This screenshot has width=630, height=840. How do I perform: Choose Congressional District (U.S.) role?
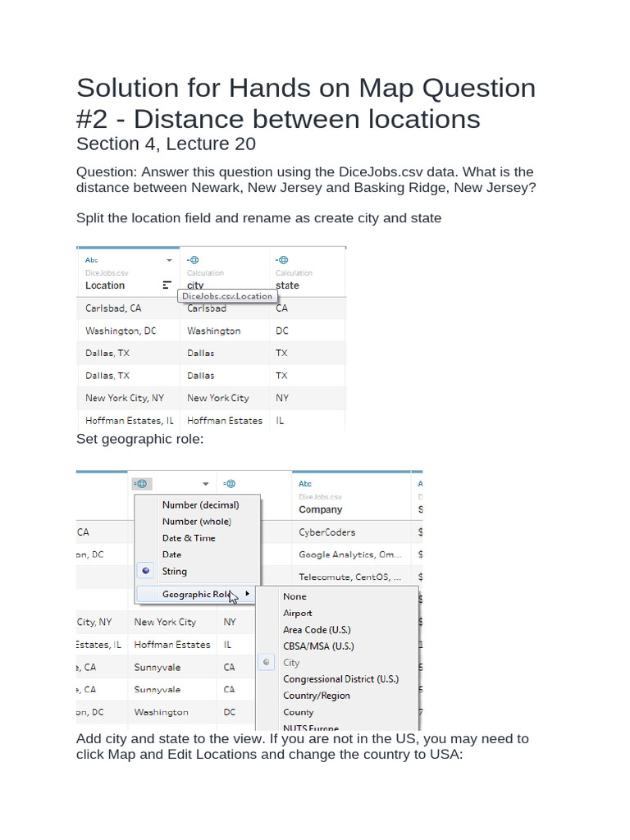(340, 678)
